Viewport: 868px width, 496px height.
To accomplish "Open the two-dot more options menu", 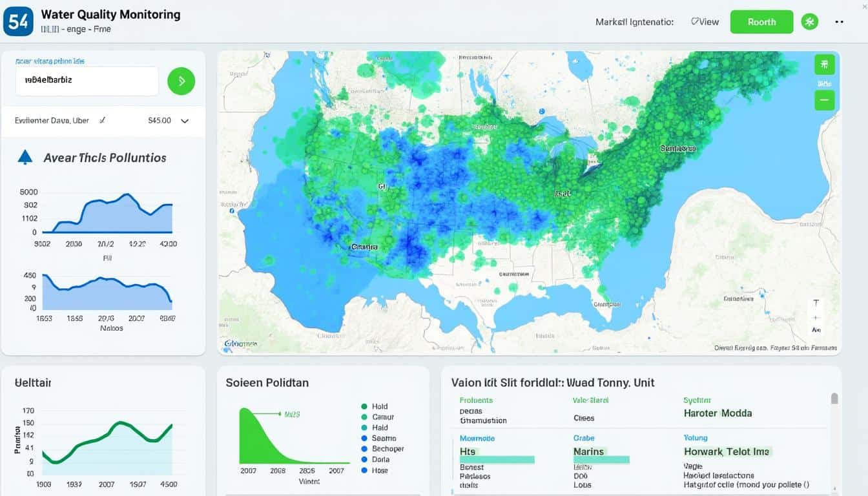I will pyautogui.click(x=839, y=22).
